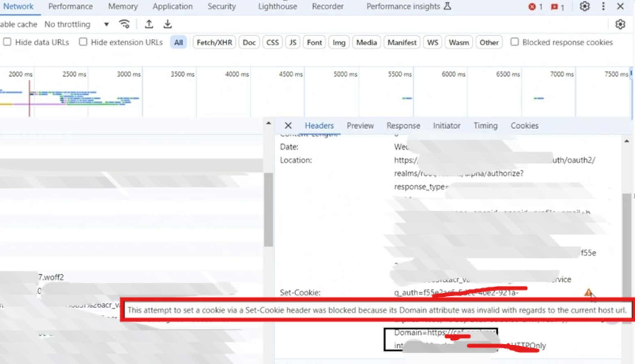635x364 pixels.
Task: Filter requests by Img type
Action: coord(338,42)
